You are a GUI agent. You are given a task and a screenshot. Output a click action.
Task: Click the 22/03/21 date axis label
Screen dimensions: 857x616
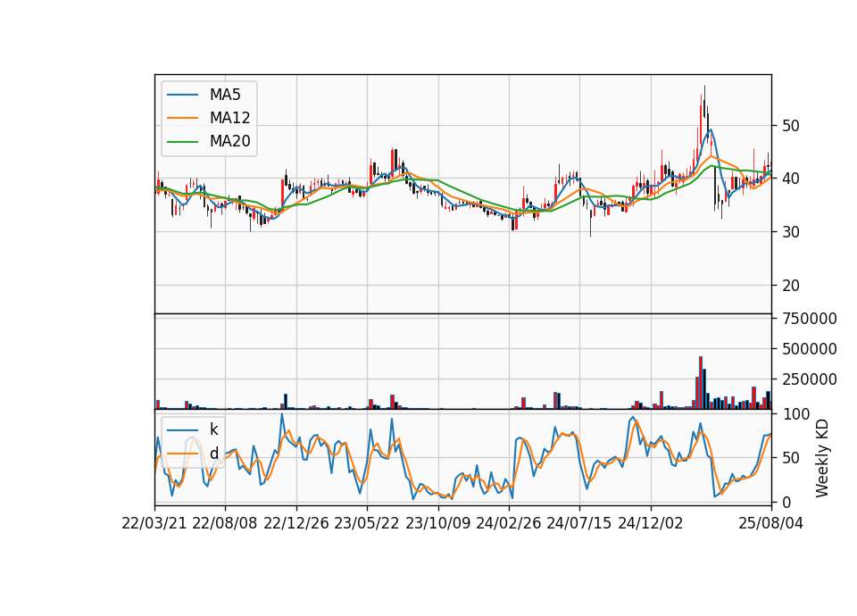tap(154, 523)
